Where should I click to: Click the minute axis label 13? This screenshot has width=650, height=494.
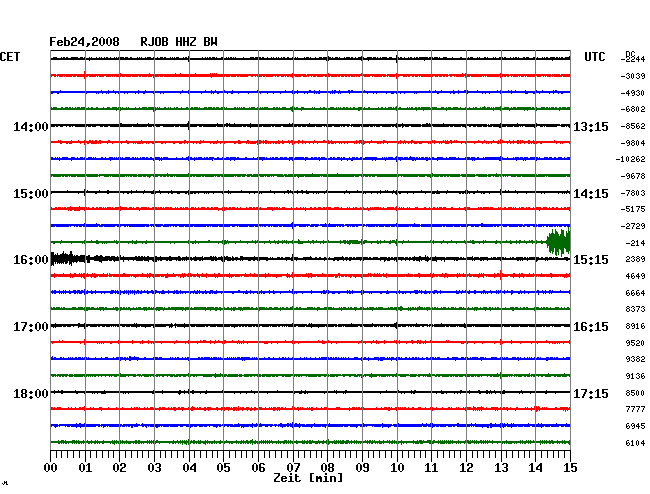click(x=501, y=468)
